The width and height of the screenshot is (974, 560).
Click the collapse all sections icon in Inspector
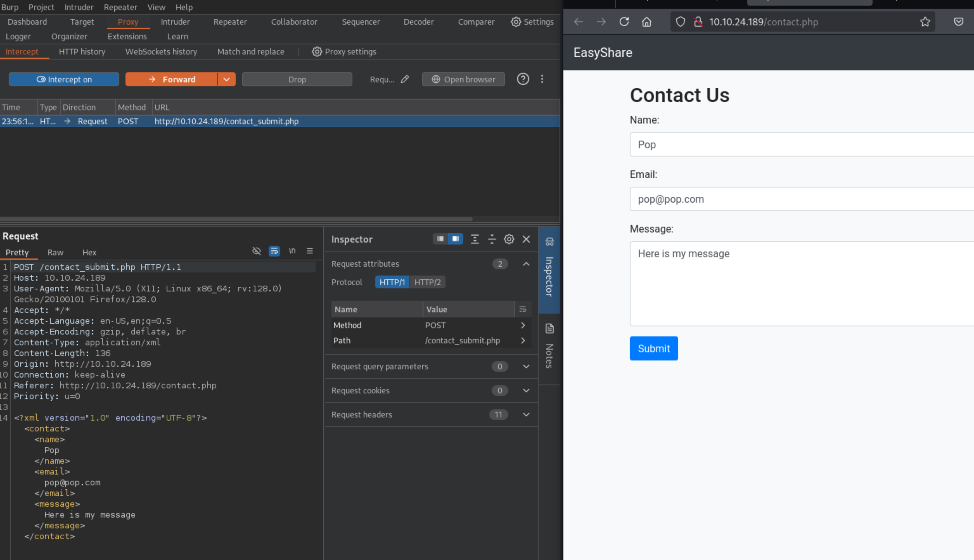(x=492, y=239)
